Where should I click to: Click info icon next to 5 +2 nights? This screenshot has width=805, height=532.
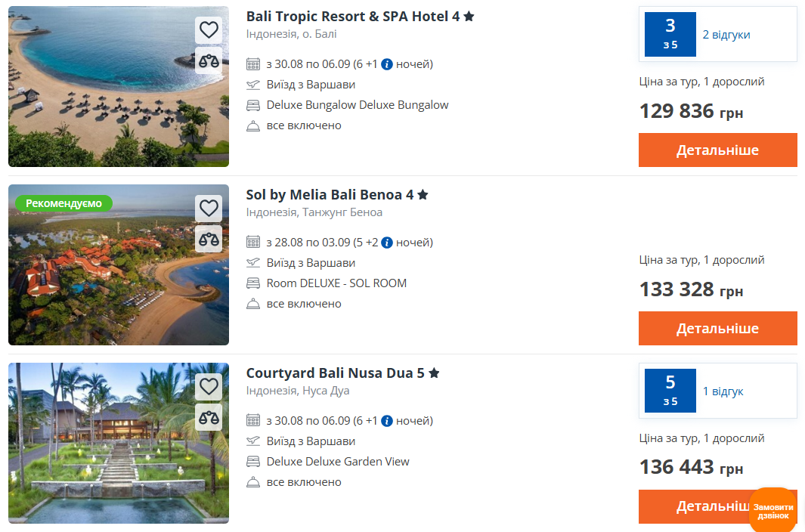pos(387,243)
